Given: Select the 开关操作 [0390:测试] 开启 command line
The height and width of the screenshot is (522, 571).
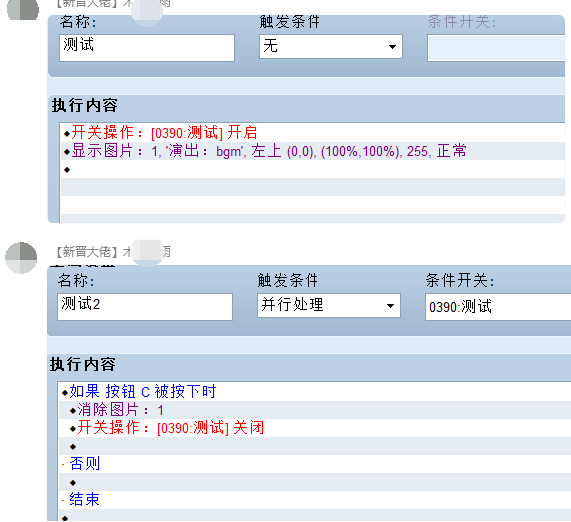Looking at the screenshot, I should [312, 133].
